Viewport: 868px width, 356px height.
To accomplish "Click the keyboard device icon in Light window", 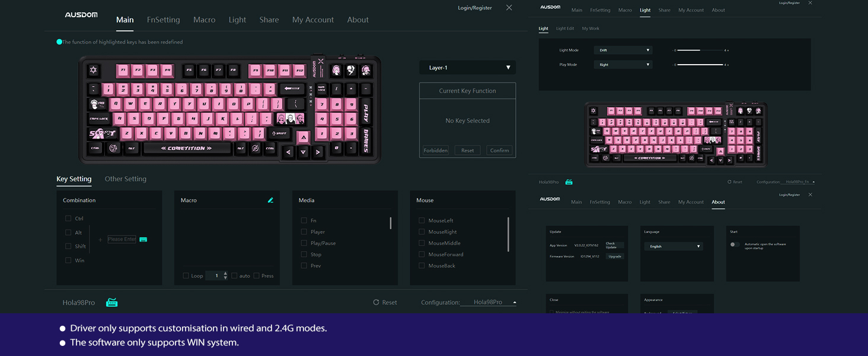I will pos(569,182).
